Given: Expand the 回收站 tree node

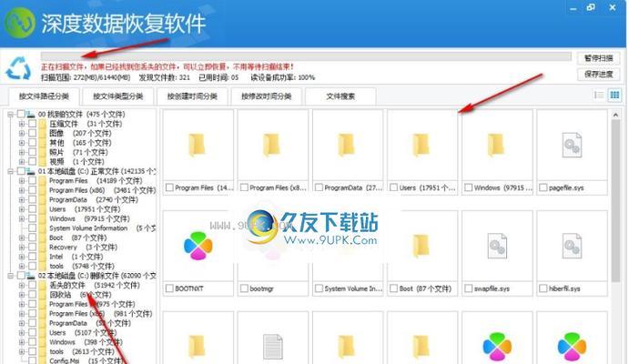Looking at the screenshot, I should pos(22,295).
